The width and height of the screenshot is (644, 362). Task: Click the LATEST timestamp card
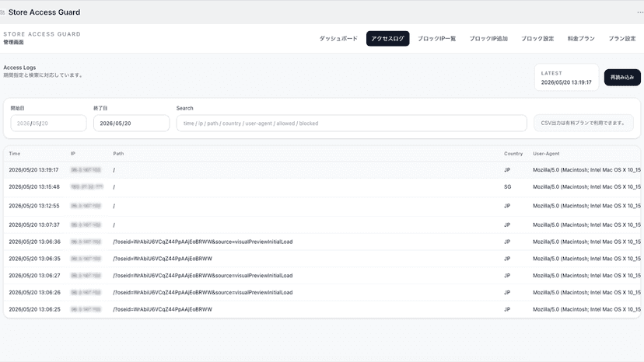click(x=566, y=77)
